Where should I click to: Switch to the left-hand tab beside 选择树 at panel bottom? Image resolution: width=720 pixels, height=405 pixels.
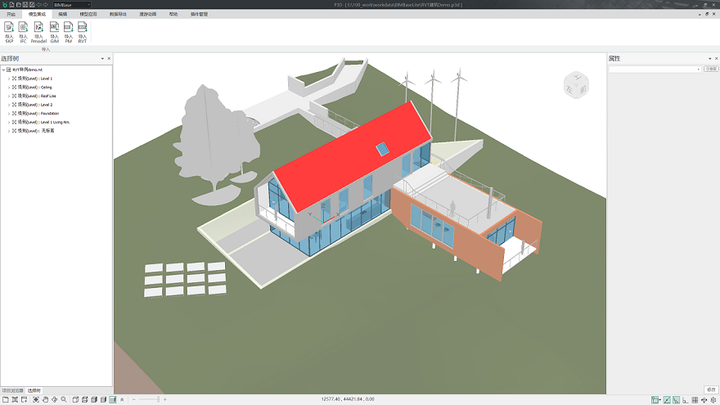pyautogui.click(x=13, y=390)
